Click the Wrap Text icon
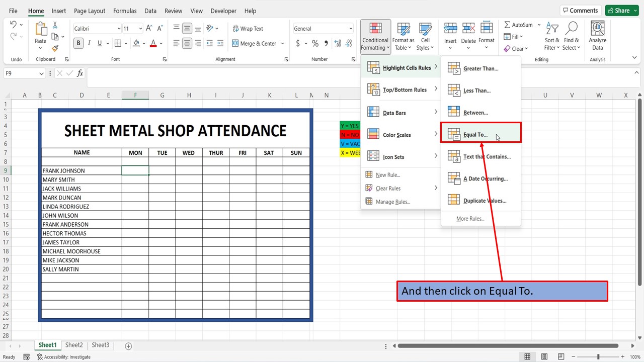 [248, 29]
